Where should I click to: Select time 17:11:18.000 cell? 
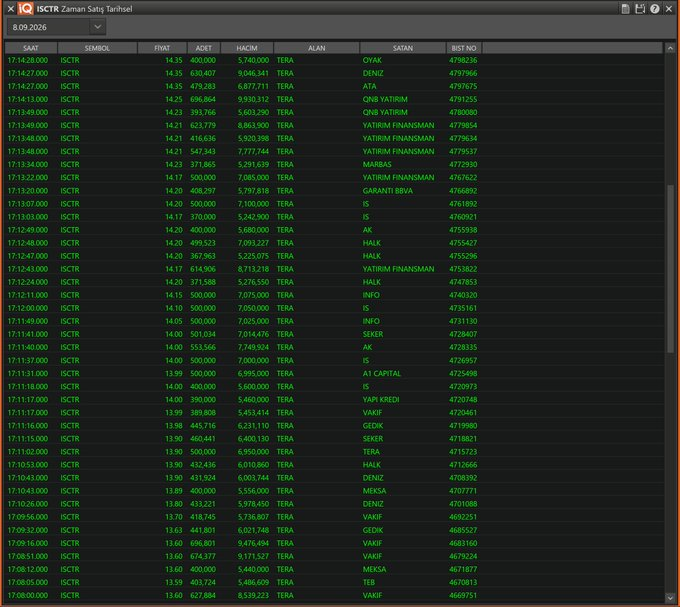(x=28, y=386)
